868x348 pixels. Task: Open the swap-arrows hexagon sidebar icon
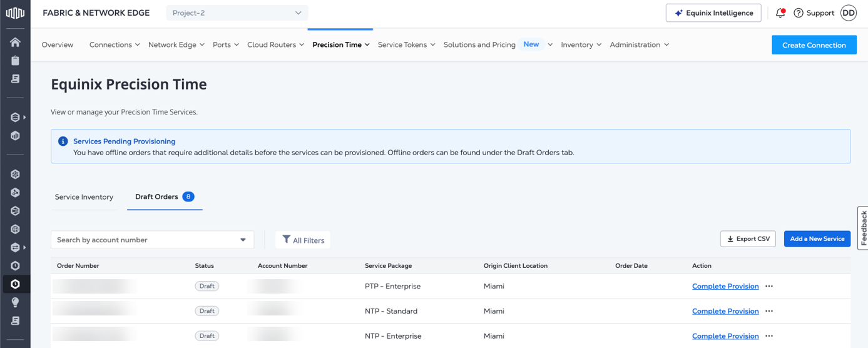[15, 247]
